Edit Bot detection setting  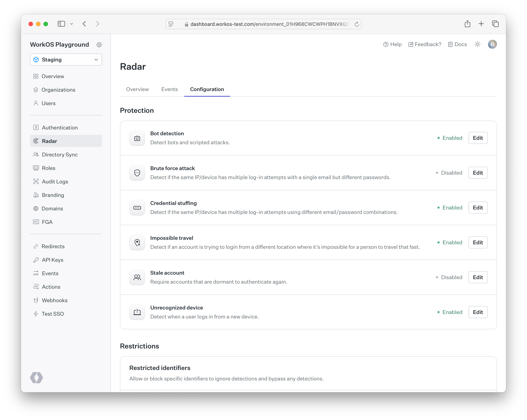[478, 138]
